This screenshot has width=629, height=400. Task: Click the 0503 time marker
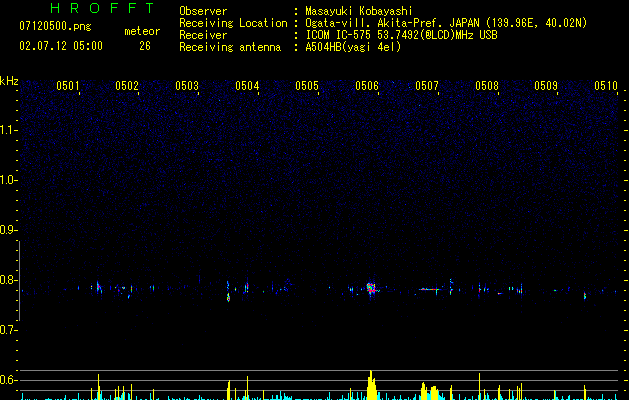click(x=187, y=86)
